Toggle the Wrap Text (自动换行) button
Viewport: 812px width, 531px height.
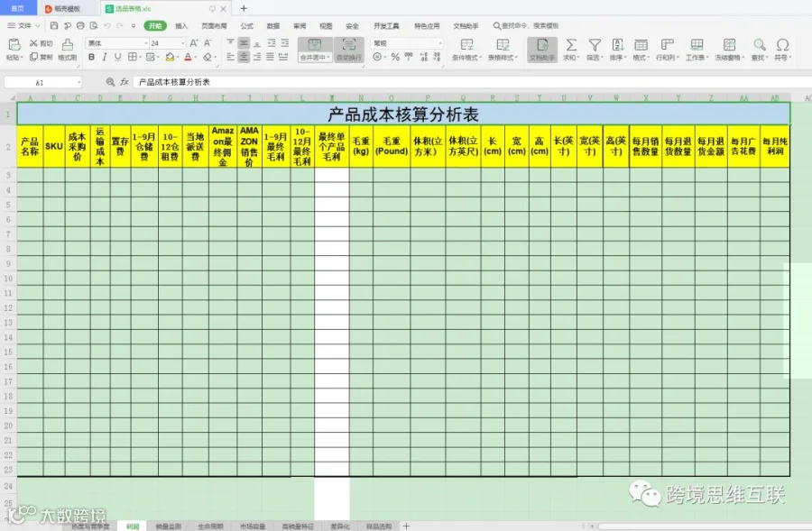point(349,50)
